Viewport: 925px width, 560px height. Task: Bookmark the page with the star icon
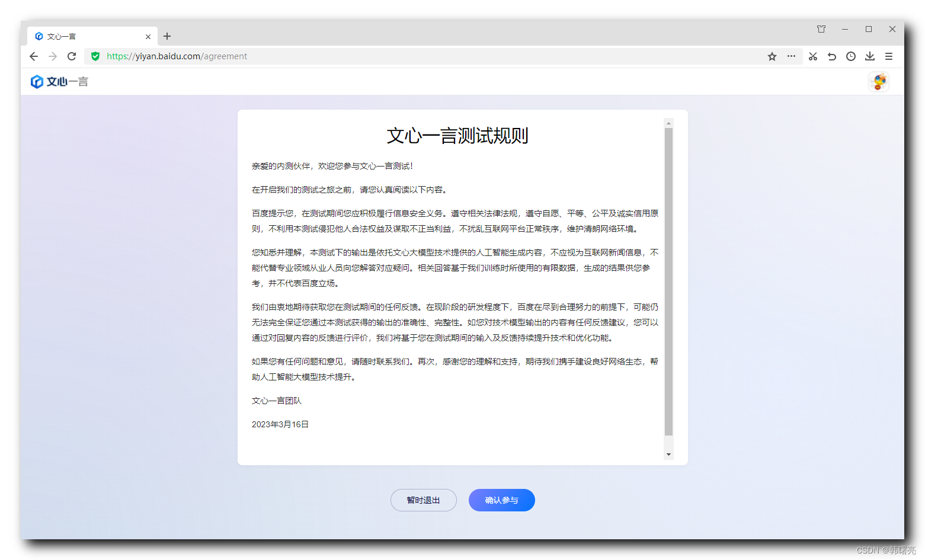[x=772, y=56]
